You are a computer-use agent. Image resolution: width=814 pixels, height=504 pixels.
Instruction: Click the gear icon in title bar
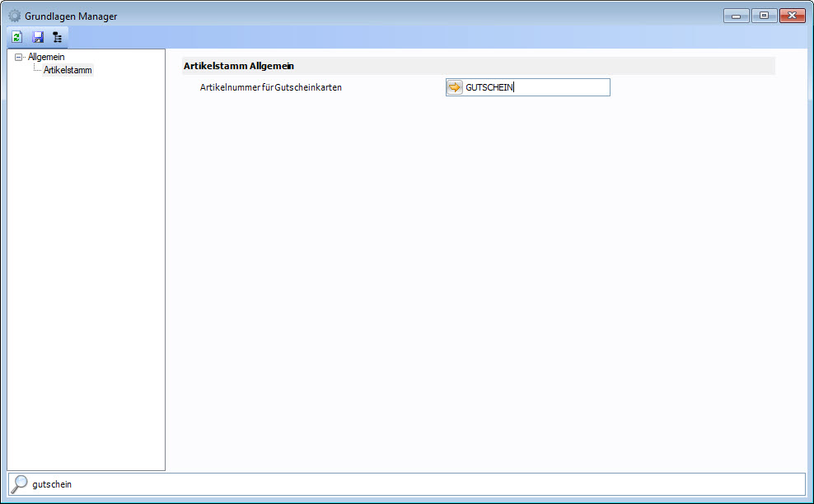[14, 16]
